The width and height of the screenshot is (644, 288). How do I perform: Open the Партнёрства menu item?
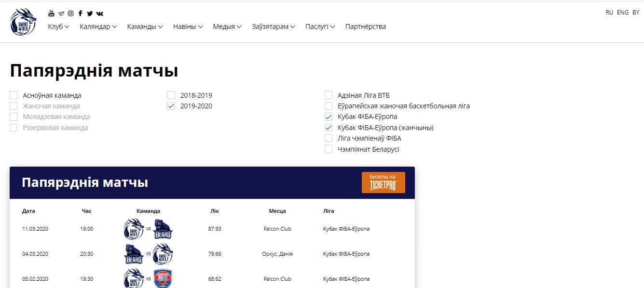pyautogui.click(x=366, y=26)
